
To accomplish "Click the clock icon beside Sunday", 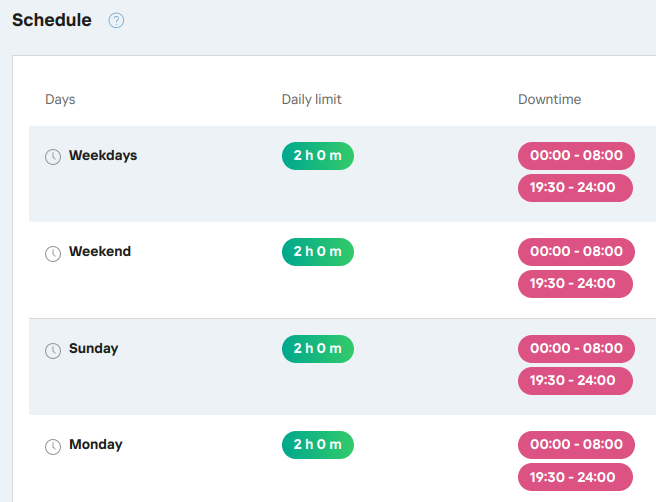I will 53,350.
